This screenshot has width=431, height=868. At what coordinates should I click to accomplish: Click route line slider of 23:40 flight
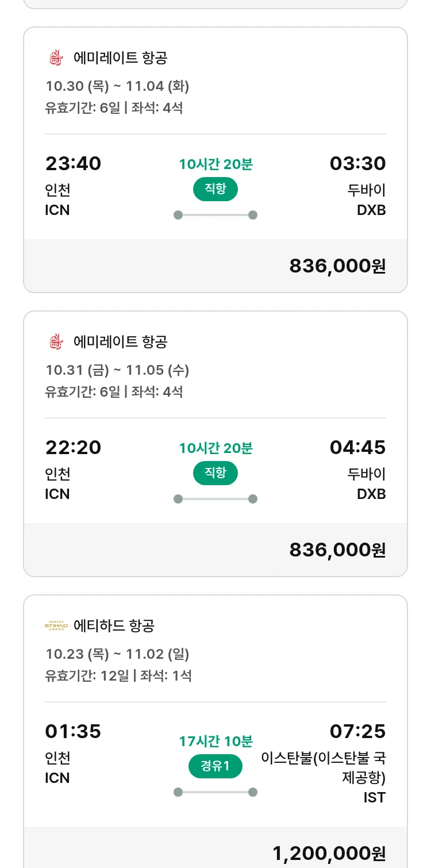click(215, 215)
